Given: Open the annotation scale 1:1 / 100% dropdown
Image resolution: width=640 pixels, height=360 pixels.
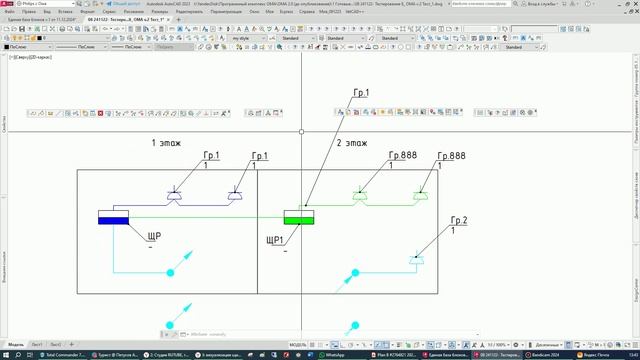Looking at the screenshot, I should 499,345.
